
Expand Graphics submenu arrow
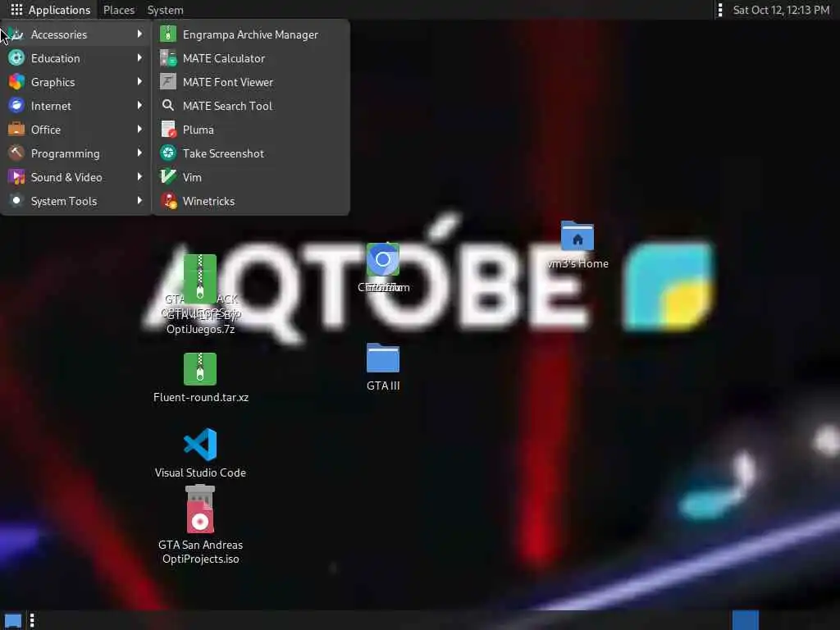coord(139,81)
